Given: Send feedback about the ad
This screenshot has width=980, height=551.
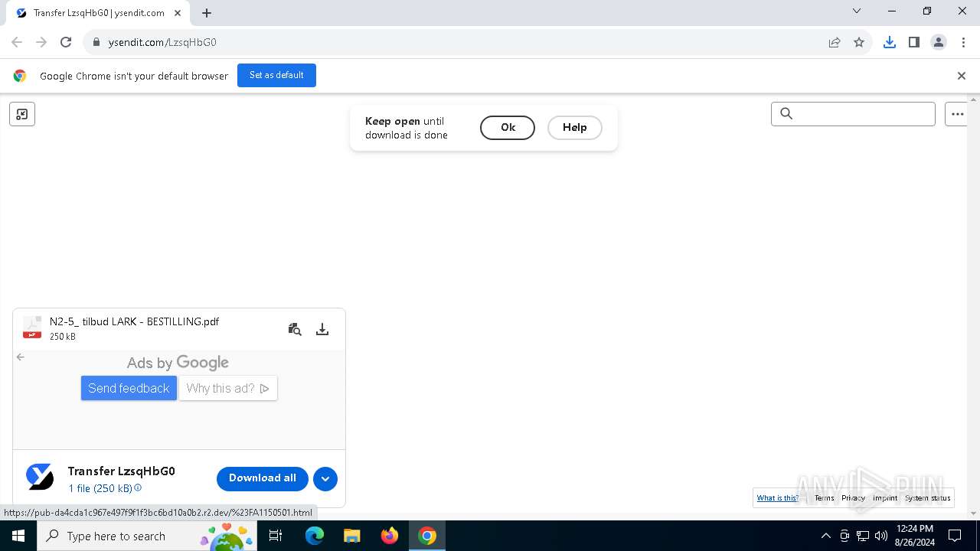Looking at the screenshot, I should pos(129,388).
